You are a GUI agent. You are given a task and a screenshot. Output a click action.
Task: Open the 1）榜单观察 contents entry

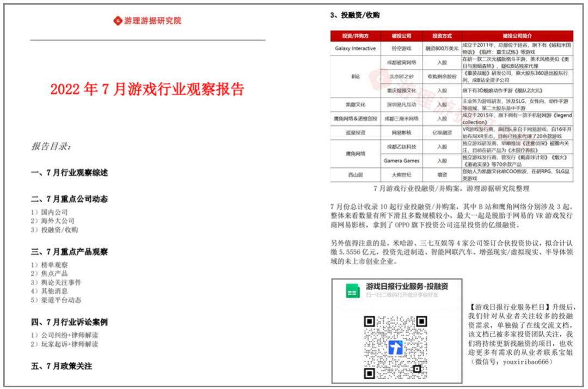[50, 265]
